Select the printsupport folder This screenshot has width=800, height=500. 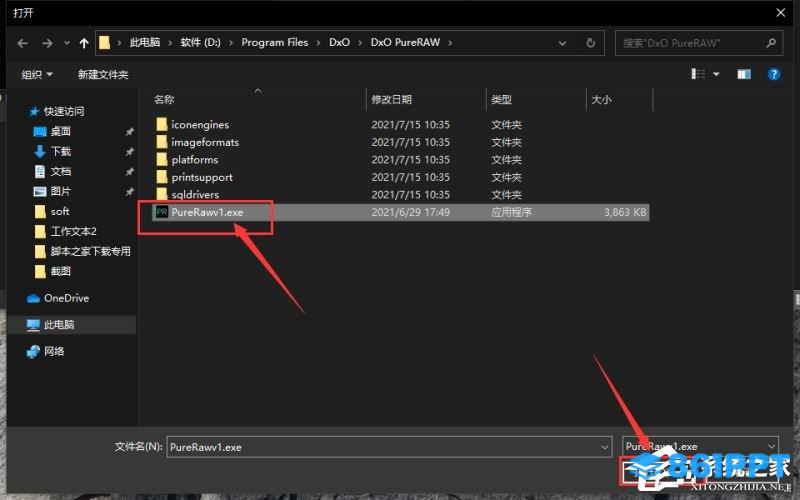click(x=202, y=177)
